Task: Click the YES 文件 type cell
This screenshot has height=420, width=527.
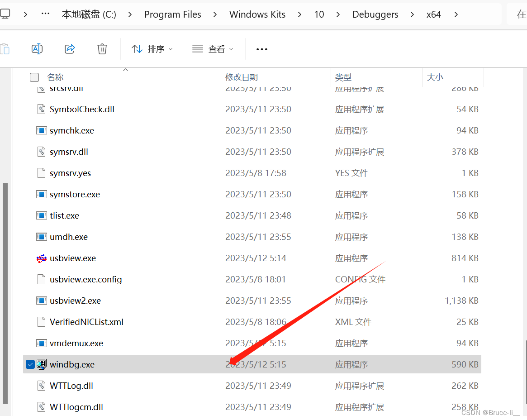Action: point(351,173)
